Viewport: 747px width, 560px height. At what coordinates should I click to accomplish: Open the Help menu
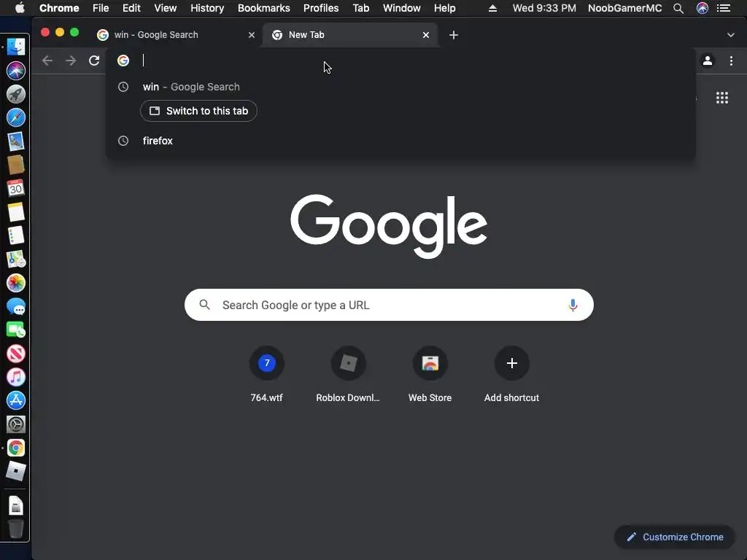coord(444,8)
